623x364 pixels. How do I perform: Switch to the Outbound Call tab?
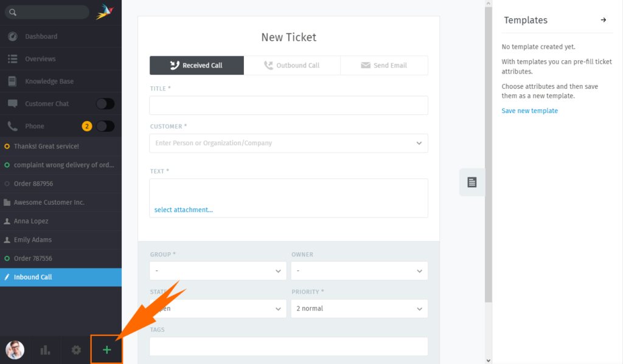coord(292,66)
